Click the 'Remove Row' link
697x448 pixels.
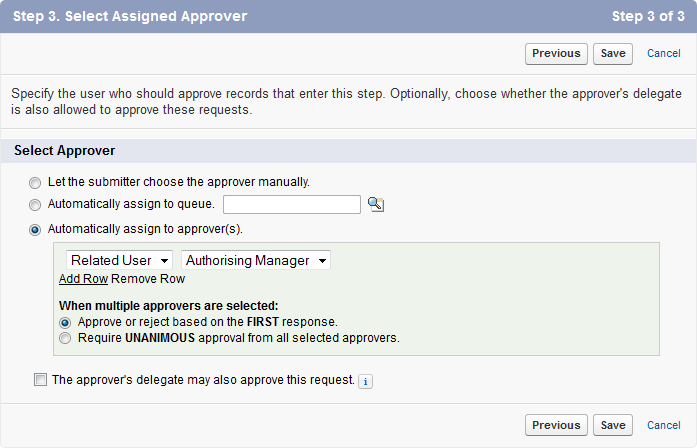148,279
